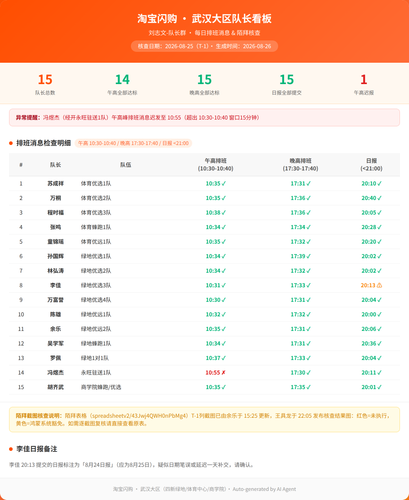Click the 20:01 ✓ cell in row 15
The image size is (409, 500).
click(371, 387)
